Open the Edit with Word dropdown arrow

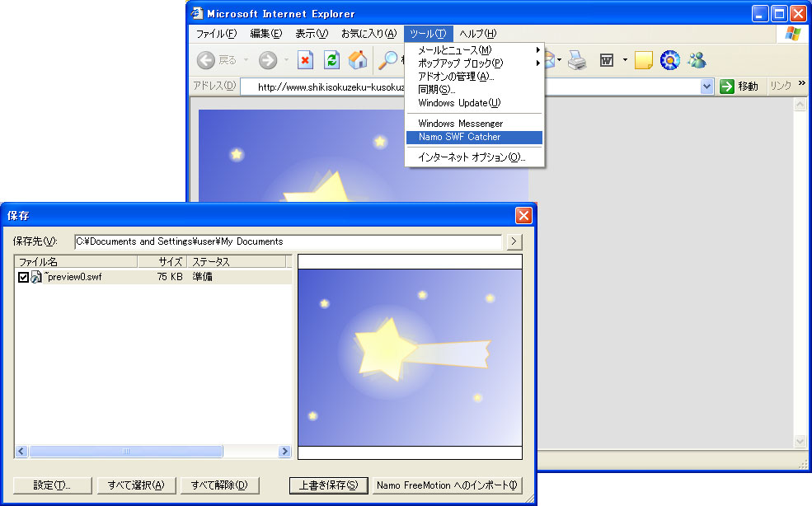[x=625, y=60]
